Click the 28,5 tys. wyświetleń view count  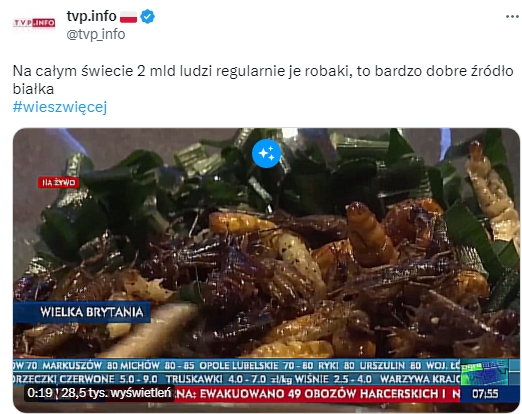click(116, 393)
